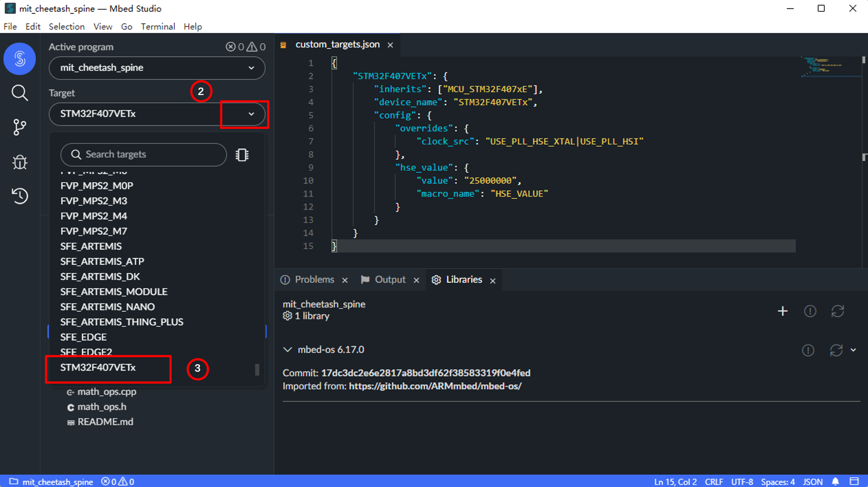Open the ARMmbed mbed-os GitHub link
868x487 pixels.
point(435,386)
